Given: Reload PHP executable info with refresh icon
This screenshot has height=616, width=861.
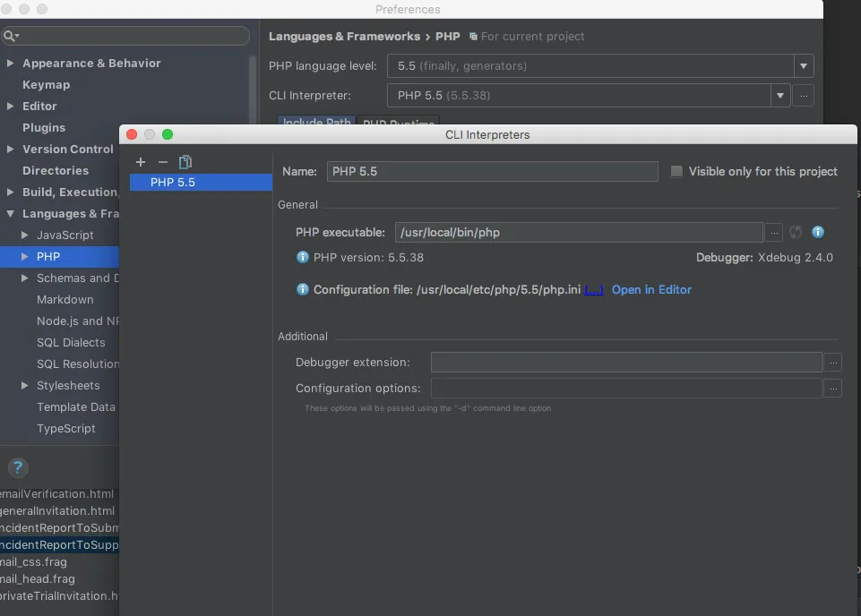Looking at the screenshot, I should [795, 232].
